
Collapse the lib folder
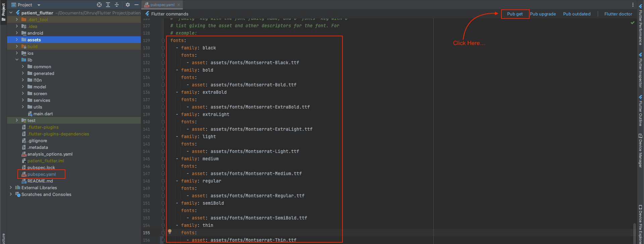click(x=17, y=60)
